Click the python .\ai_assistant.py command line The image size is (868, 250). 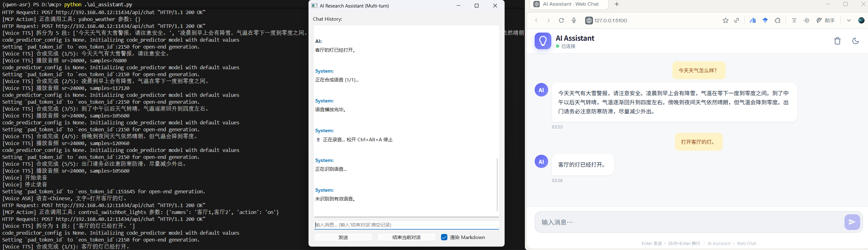[x=98, y=5]
